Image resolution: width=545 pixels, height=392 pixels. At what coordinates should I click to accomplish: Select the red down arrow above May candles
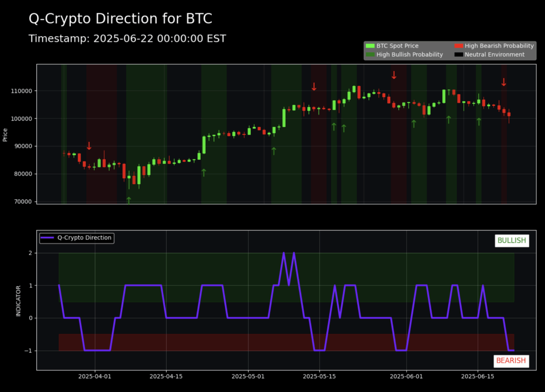click(314, 86)
